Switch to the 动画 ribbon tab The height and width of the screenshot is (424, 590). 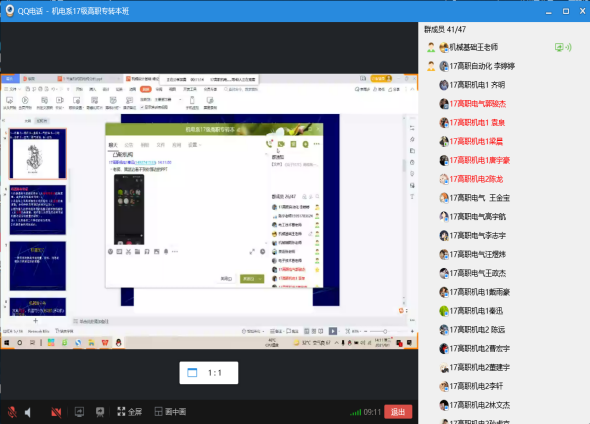[x=133, y=89]
